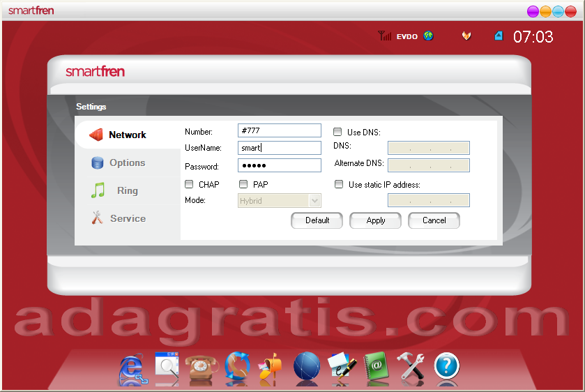Open the mailbox messages dock icon
The width and height of the screenshot is (585, 392).
point(271,366)
